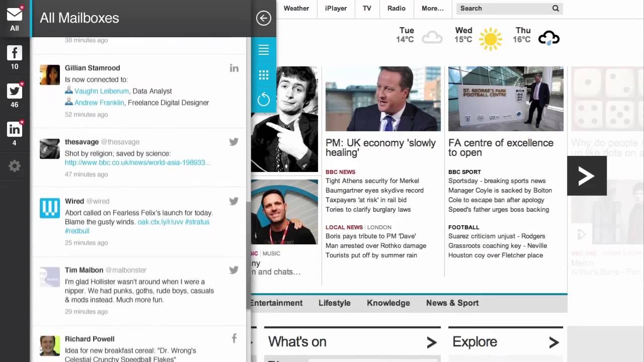Screen dimensions: 644x362
Task: Click the next carousel arrow button
Action: (587, 176)
